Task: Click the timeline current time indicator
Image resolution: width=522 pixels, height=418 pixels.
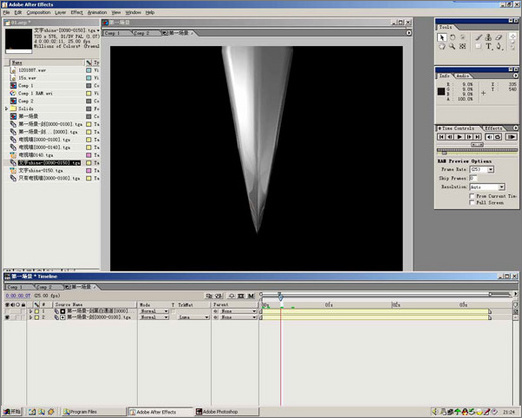Action: (x=280, y=295)
